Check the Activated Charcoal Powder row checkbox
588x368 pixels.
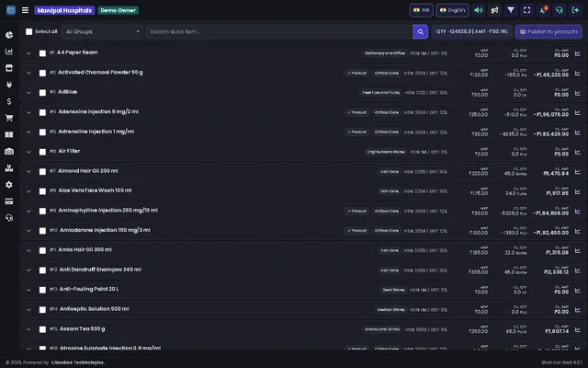[42, 73]
